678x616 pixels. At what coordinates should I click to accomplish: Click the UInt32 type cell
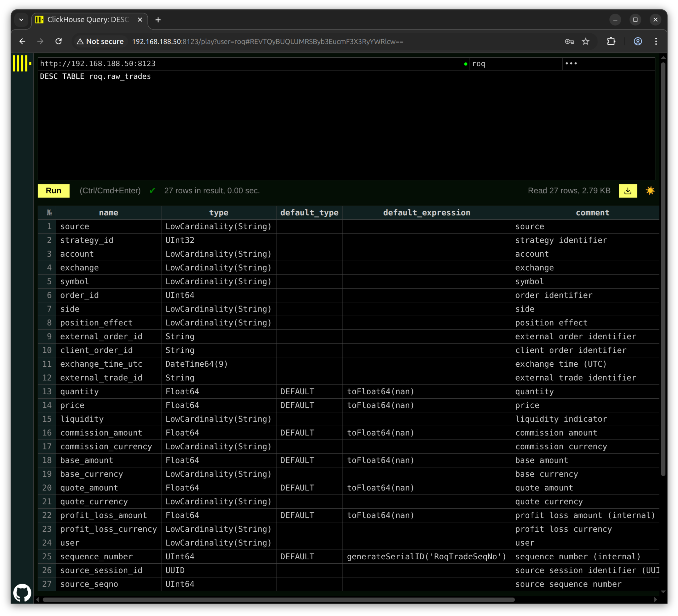point(219,240)
